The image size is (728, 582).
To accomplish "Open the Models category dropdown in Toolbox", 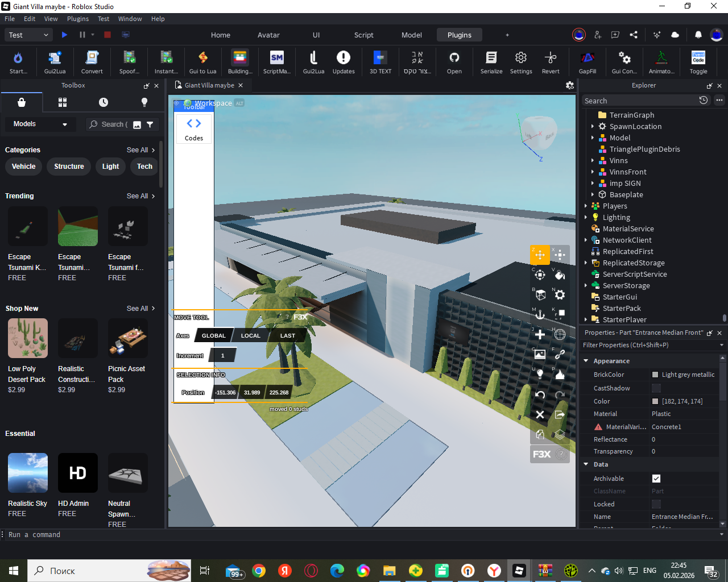I will tap(40, 124).
